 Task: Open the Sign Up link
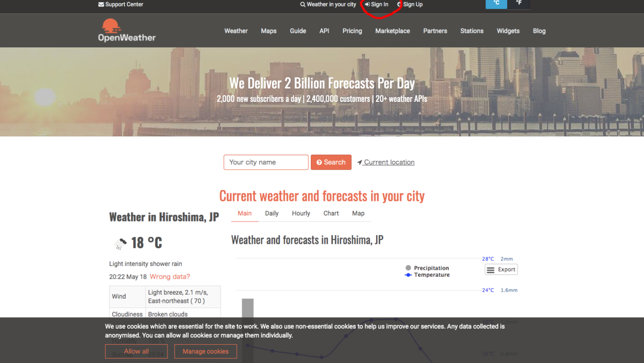[x=409, y=4]
